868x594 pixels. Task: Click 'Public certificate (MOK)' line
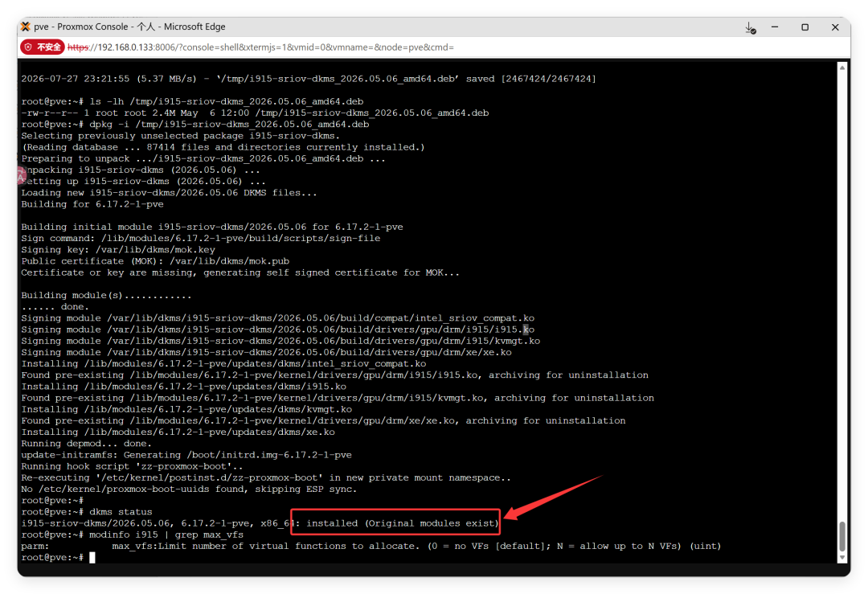(155, 261)
